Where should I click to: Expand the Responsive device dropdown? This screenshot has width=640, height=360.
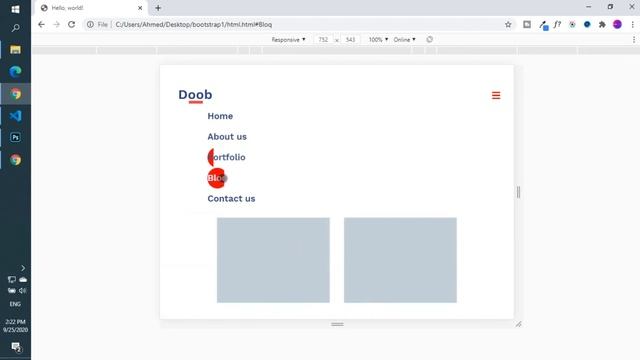click(288, 40)
